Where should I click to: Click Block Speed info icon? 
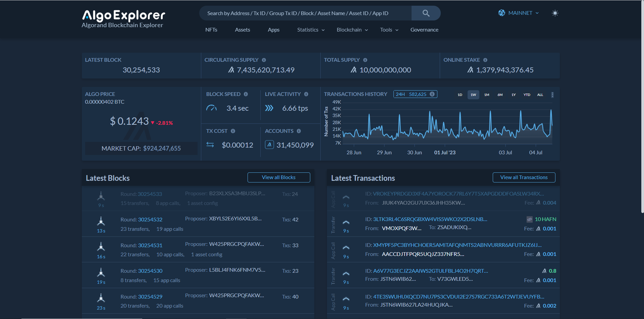(x=246, y=94)
